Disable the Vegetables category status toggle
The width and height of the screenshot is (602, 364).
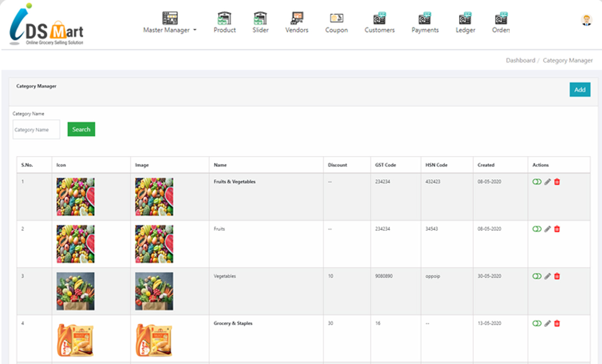click(x=537, y=276)
